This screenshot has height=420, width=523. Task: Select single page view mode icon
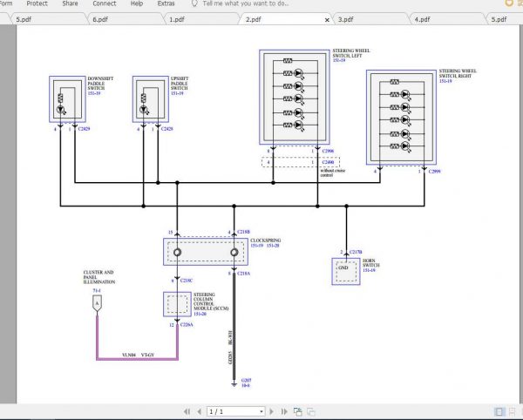click(499, 411)
